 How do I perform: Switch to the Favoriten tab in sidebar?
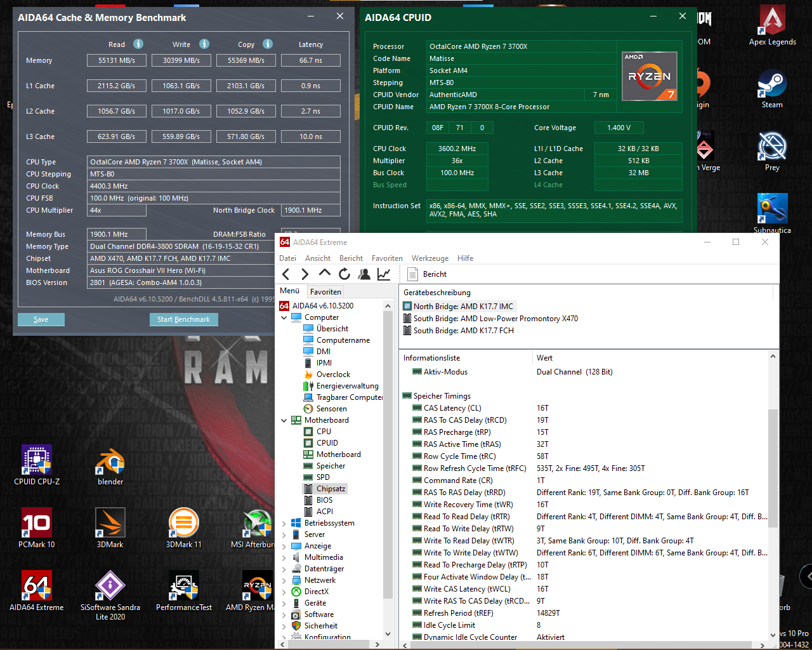[x=325, y=291]
